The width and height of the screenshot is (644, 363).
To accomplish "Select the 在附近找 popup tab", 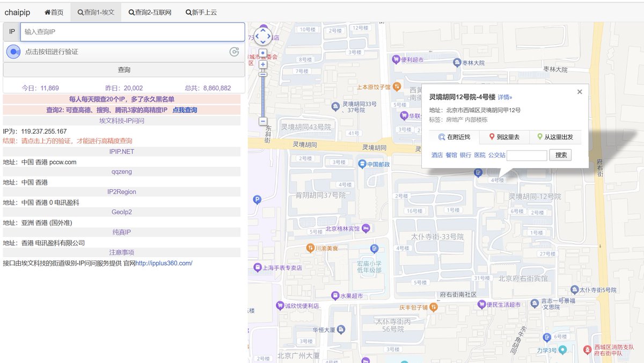I will 454,137.
